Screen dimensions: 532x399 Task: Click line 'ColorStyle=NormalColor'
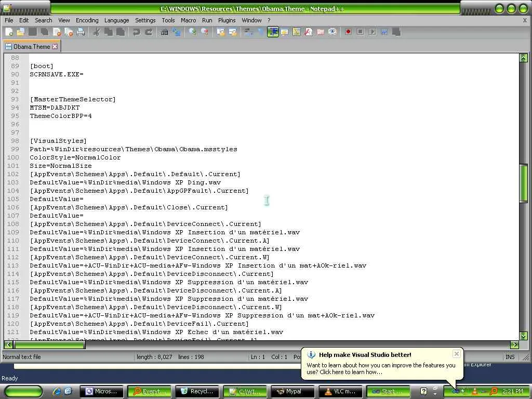coord(75,157)
